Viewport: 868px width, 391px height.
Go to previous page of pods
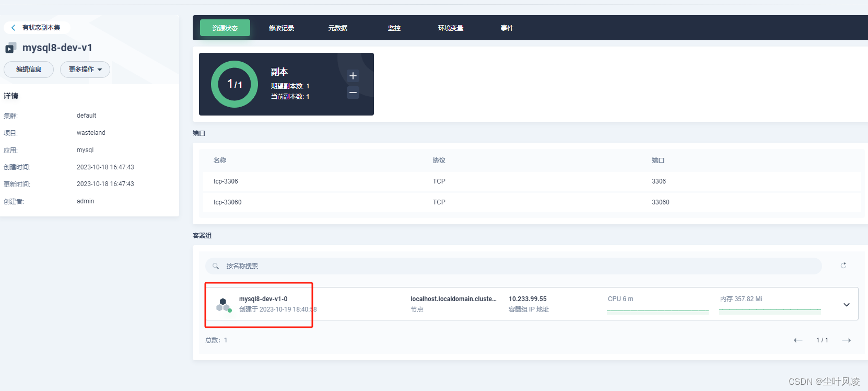798,340
